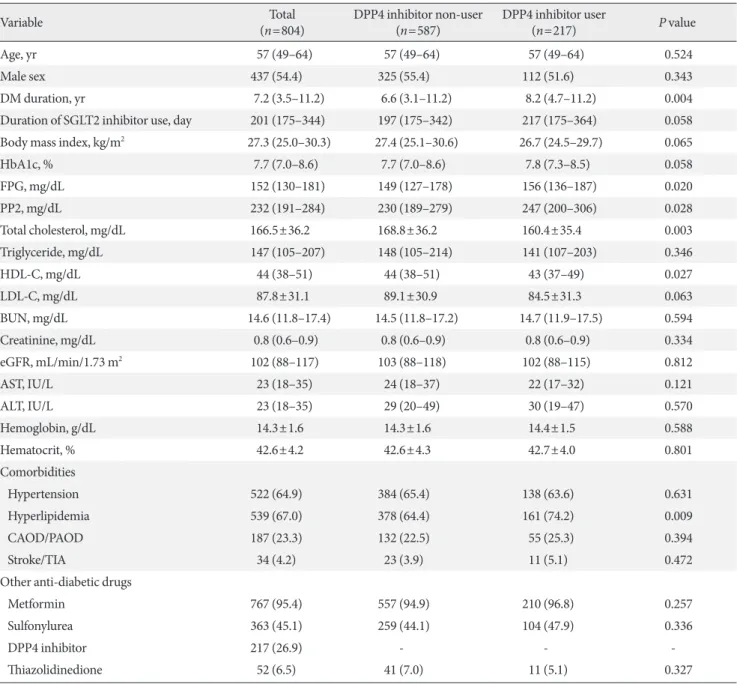The image size is (737, 684).
Task: Click value '22 (17–32)'
Action: (556, 384)
